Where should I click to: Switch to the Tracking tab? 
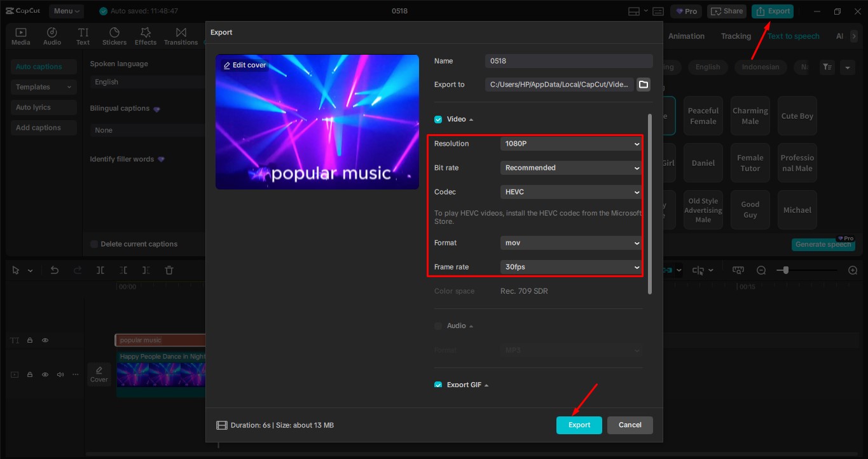[735, 36]
